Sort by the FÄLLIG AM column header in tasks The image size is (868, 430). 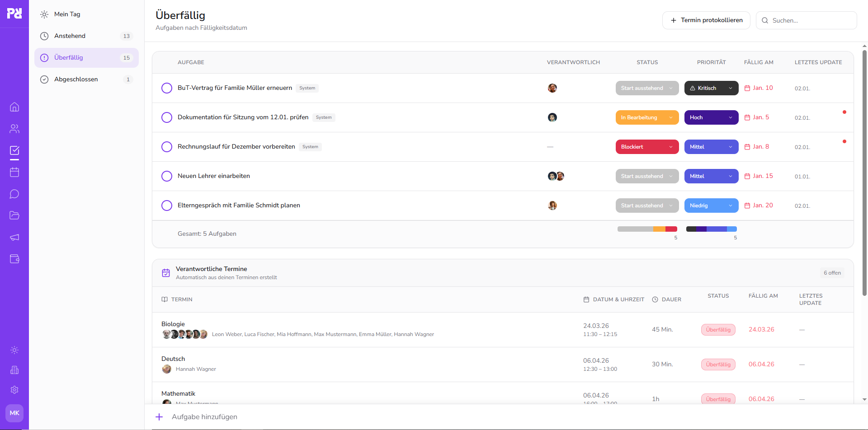759,62
